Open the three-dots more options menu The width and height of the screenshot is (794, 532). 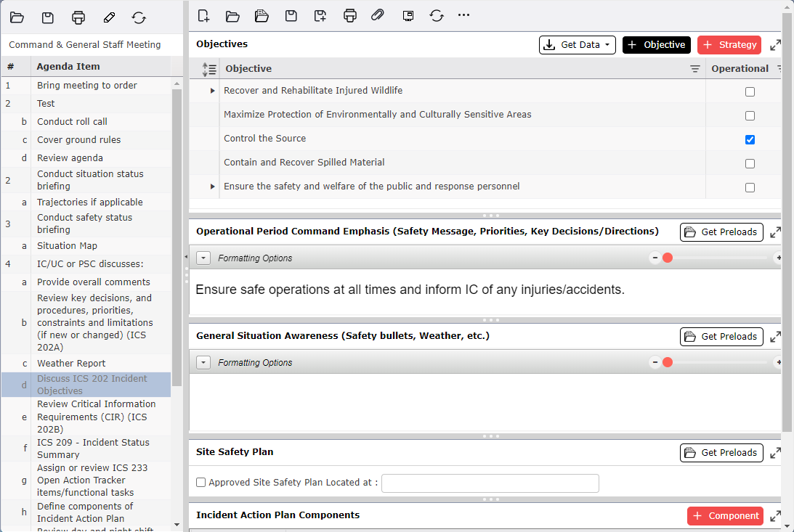[x=463, y=15]
